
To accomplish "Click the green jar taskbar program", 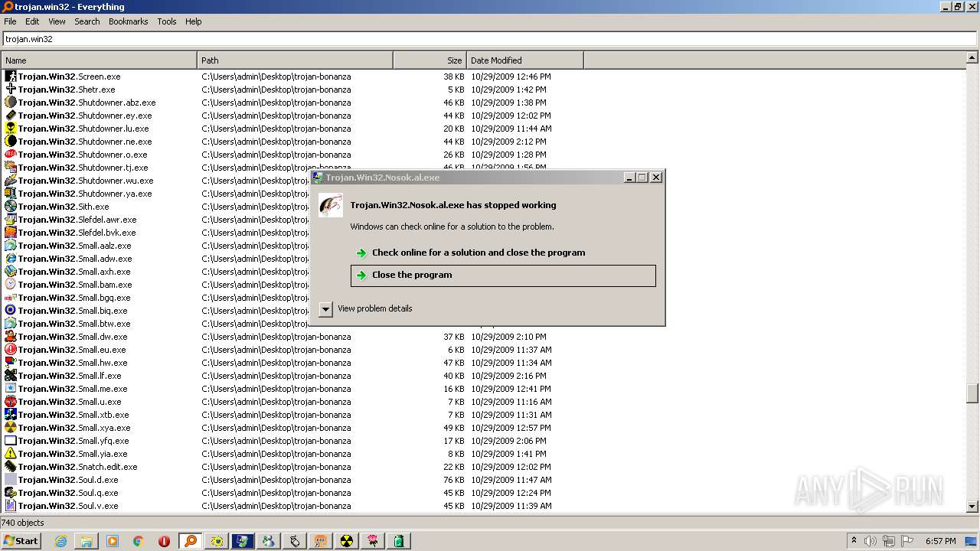I will click(x=399, y=541).
